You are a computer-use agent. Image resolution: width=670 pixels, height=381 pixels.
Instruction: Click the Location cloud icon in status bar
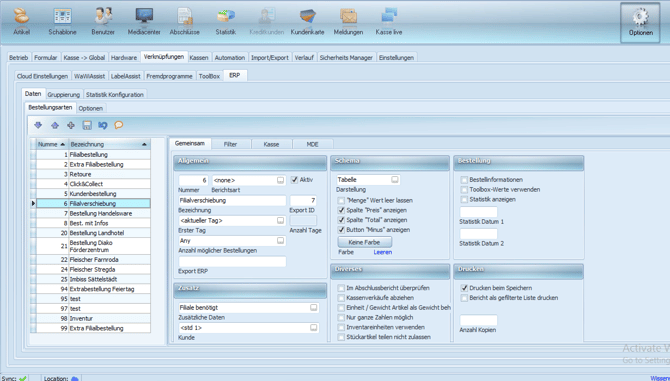pyautogui.click(x=75, y=378)
